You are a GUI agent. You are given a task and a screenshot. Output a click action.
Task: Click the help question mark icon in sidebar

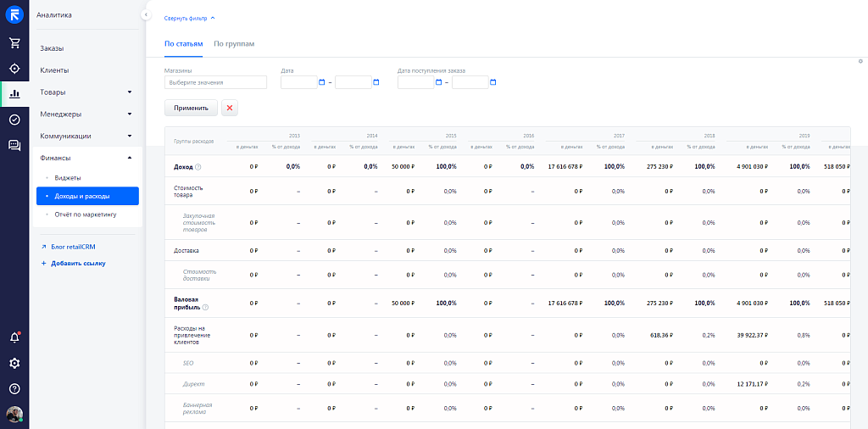pyautogui.click(x=14, y=388)
